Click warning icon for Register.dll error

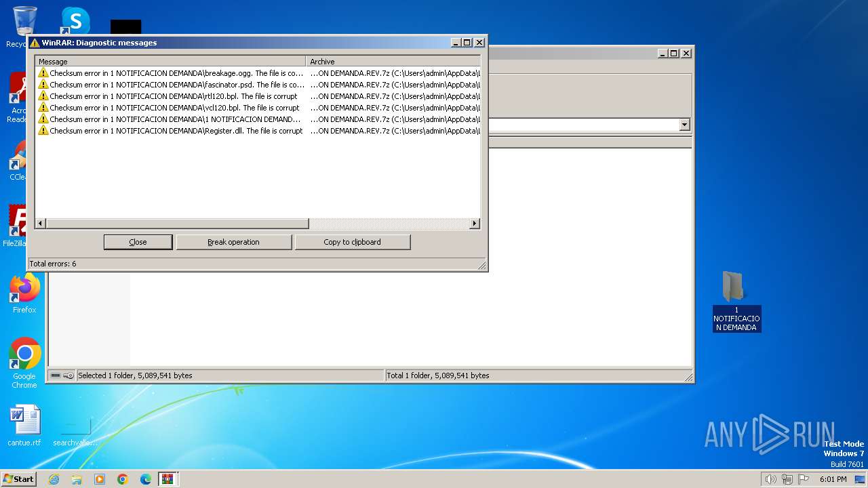pyautogui.click(x=43, y=130)
